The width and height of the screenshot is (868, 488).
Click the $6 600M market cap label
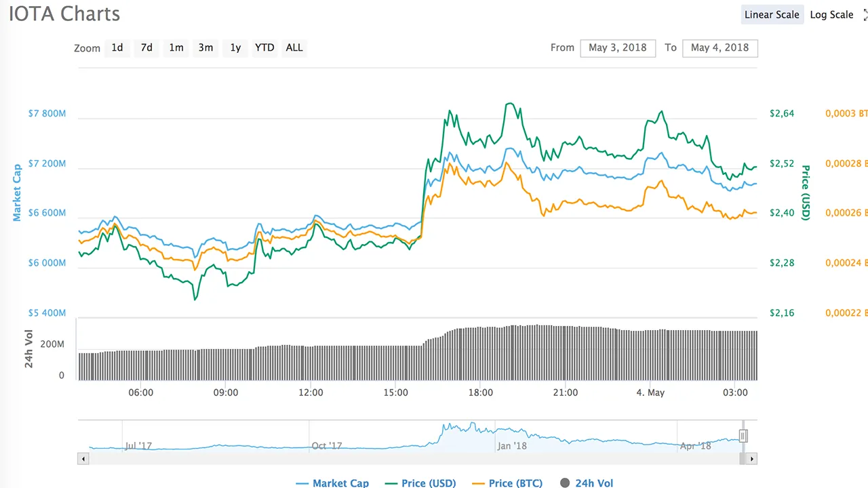pos(47,213)
